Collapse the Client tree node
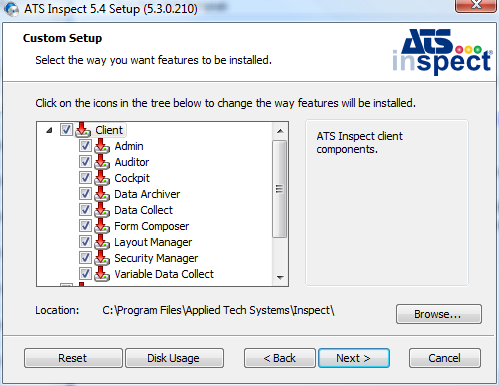 click(x=49, y=130)
